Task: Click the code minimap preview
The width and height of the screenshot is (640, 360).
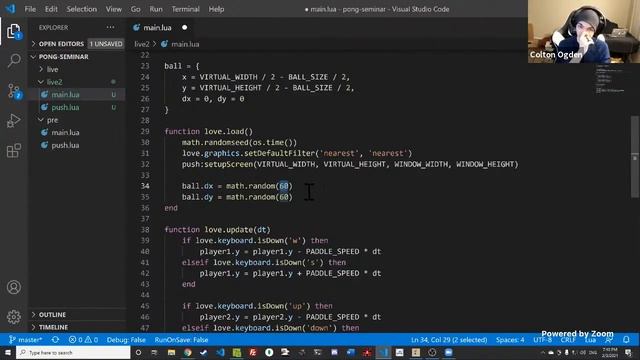Action: [611, 79]
